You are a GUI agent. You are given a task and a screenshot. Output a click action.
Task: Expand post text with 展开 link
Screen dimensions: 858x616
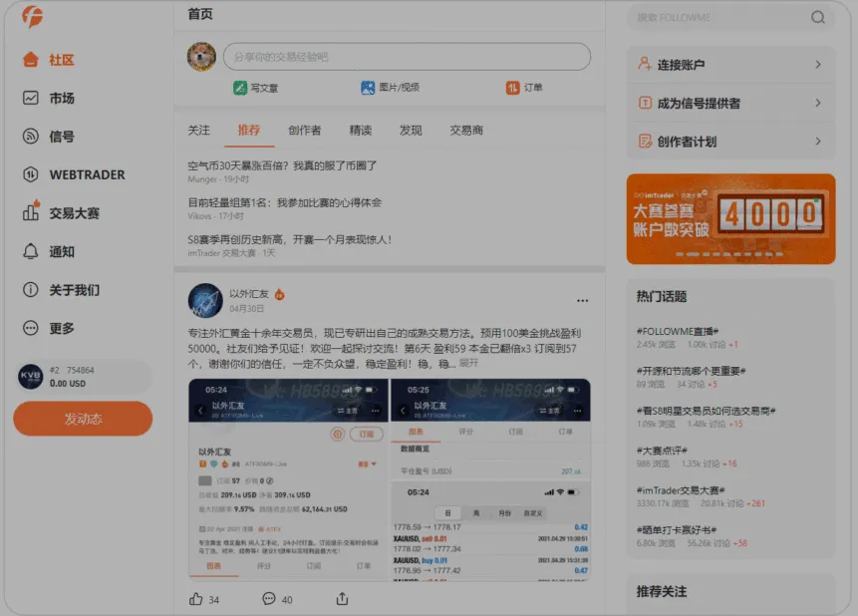point(468,363)
